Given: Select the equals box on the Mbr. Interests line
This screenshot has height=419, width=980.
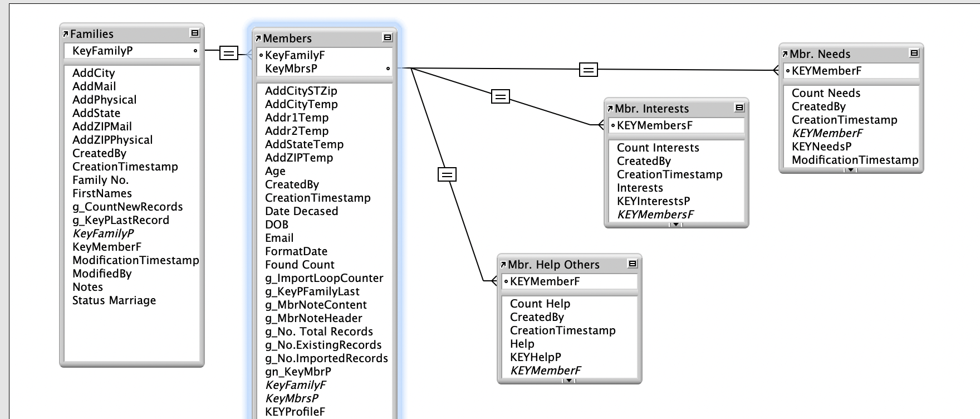Looking at the screenshot, I should coord(501,97).
